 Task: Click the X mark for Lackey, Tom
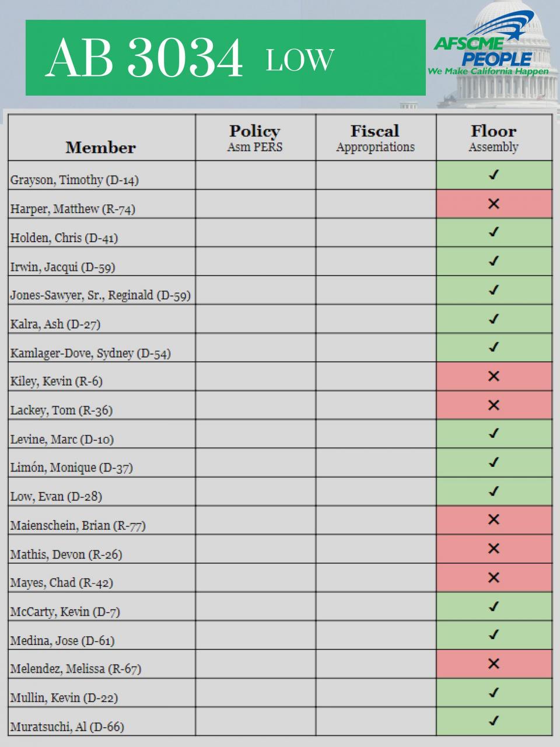(494, 405)
